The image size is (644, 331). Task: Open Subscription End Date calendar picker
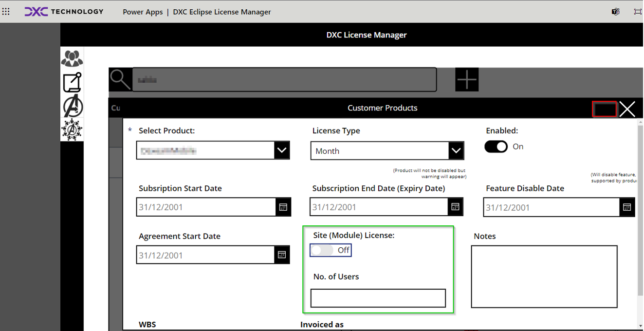(x=455, y=207)
